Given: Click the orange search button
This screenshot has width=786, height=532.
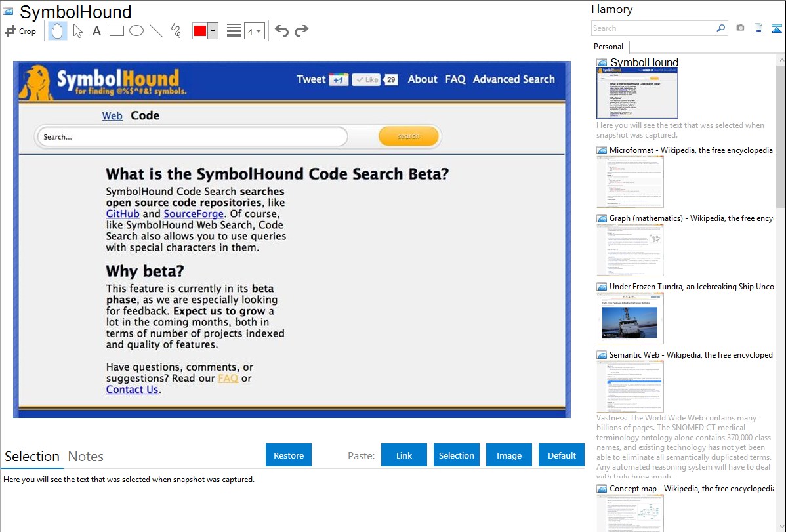Looking at the screenshot, I should click(409, 136).
